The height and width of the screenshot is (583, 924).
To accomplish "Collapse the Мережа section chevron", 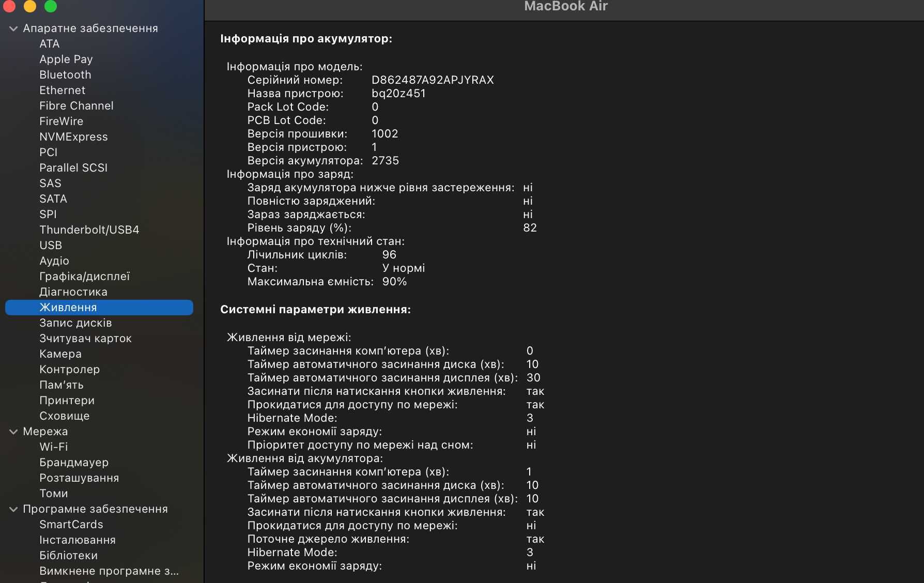I will click(x=13, y=432).
